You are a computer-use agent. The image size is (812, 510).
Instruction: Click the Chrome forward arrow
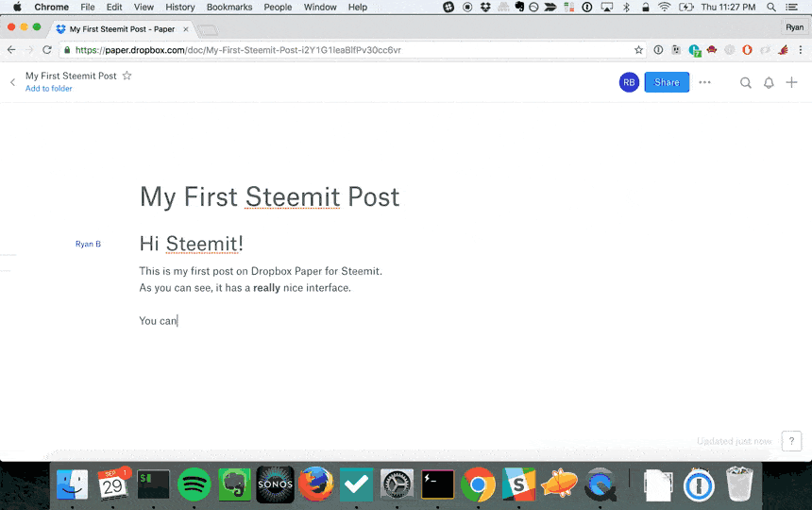(29, 50)
